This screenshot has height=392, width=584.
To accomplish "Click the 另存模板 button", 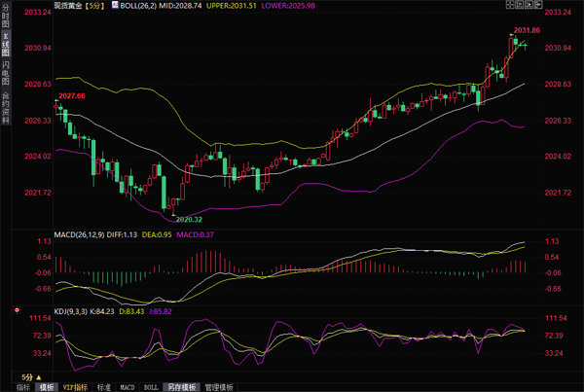I will 182,387.
